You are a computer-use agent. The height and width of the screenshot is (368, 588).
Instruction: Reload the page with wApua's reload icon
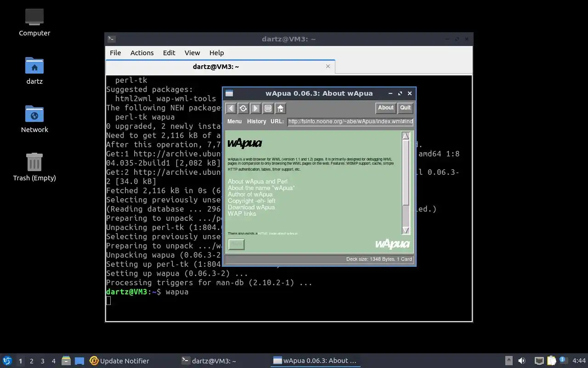click(243, 108)
